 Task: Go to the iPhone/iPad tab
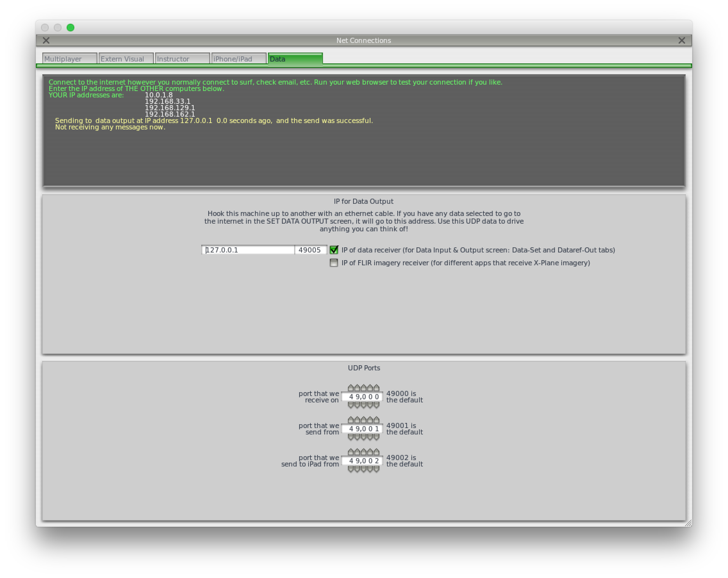pyautogui.click(x=238, y=59)
